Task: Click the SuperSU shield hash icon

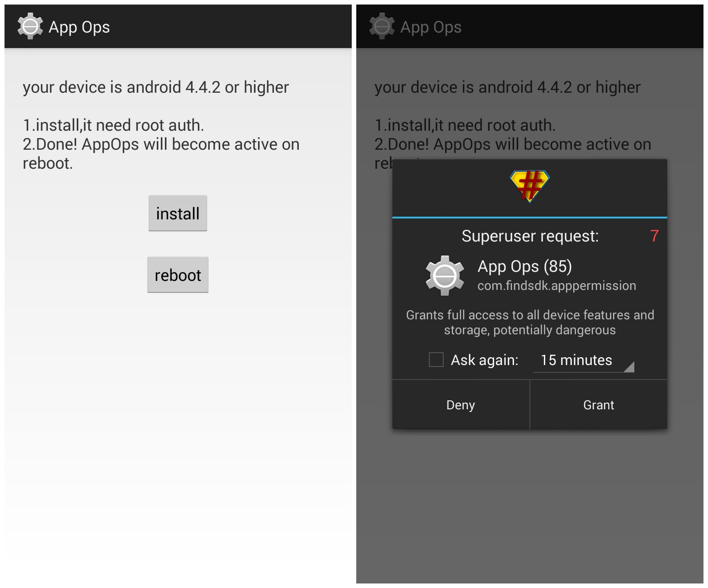Action: (529, 186)
